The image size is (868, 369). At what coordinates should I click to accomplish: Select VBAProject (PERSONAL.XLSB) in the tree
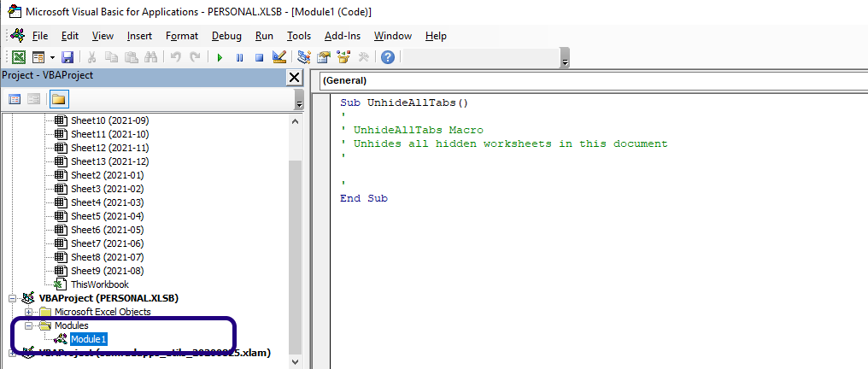click(108, 298)
